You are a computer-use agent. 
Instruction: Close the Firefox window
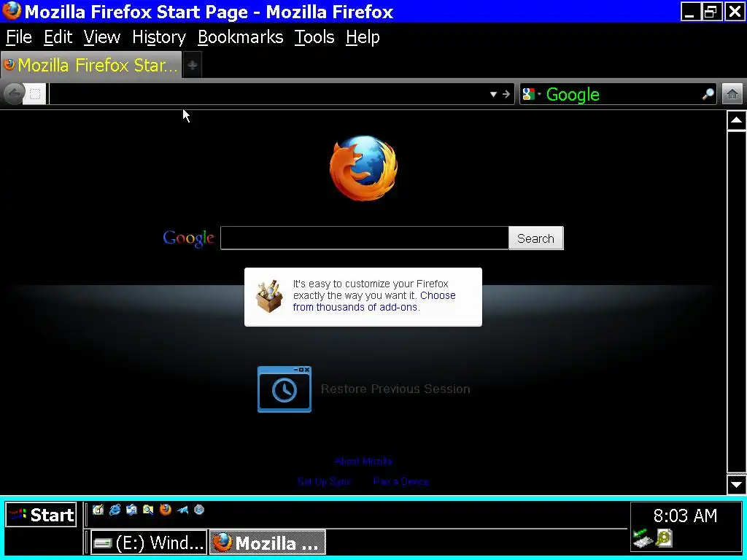click(x=734, y=12)
